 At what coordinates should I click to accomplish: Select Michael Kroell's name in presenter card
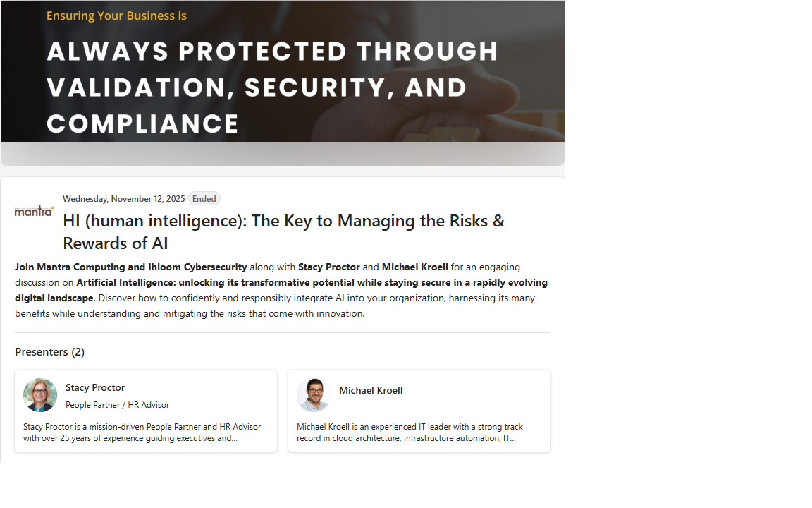tap(371, 390)
